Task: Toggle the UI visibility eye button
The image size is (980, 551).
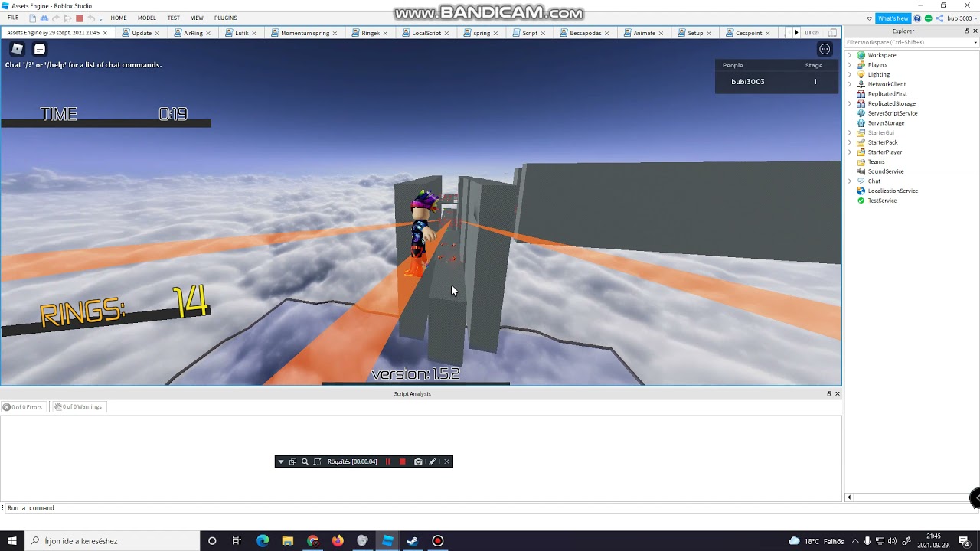Action: click(x=811, y=33)
